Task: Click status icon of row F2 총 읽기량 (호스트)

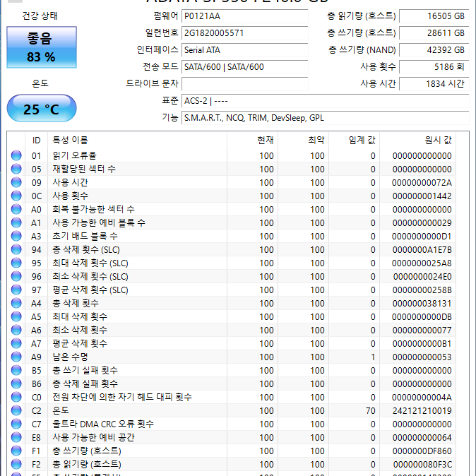Action: 16,464
